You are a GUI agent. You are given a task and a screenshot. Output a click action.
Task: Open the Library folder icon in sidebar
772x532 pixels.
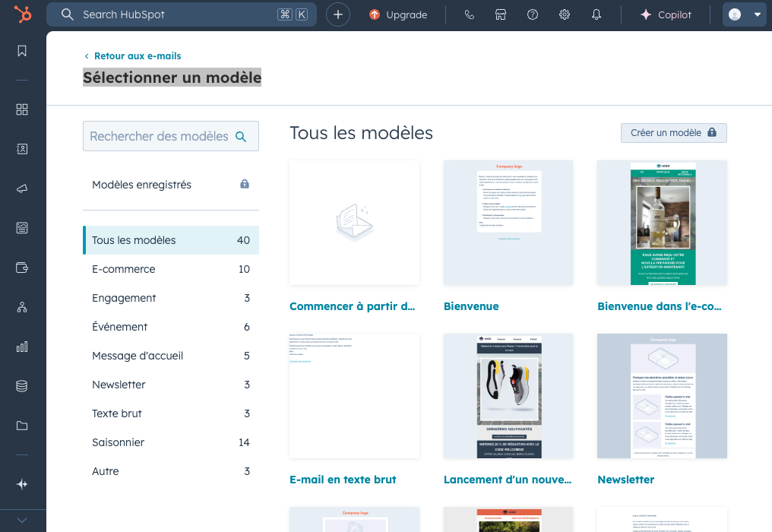click(22, 426)
